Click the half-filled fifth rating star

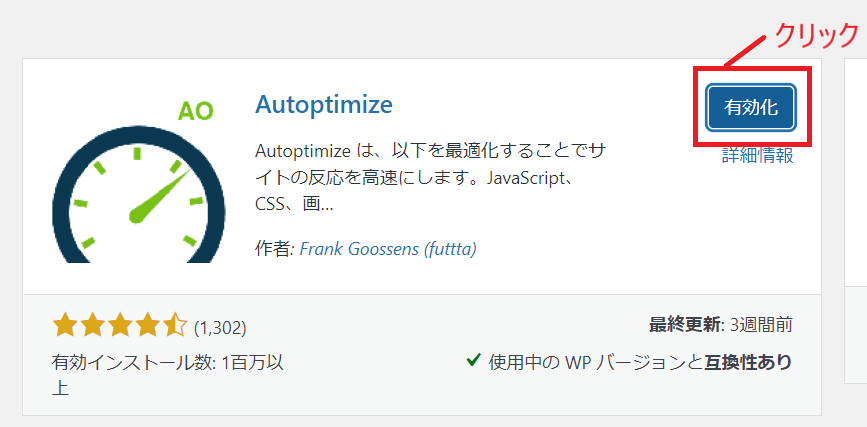[x=174, y=325]
